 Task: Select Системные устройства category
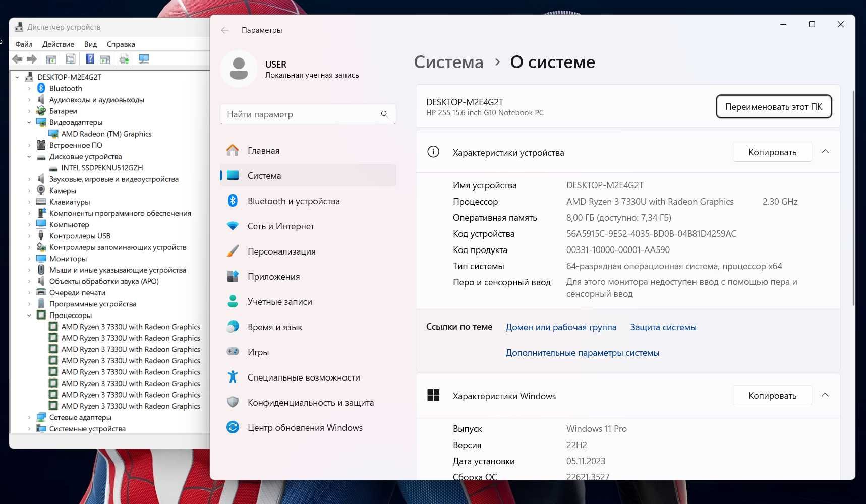tap(87, 429)
